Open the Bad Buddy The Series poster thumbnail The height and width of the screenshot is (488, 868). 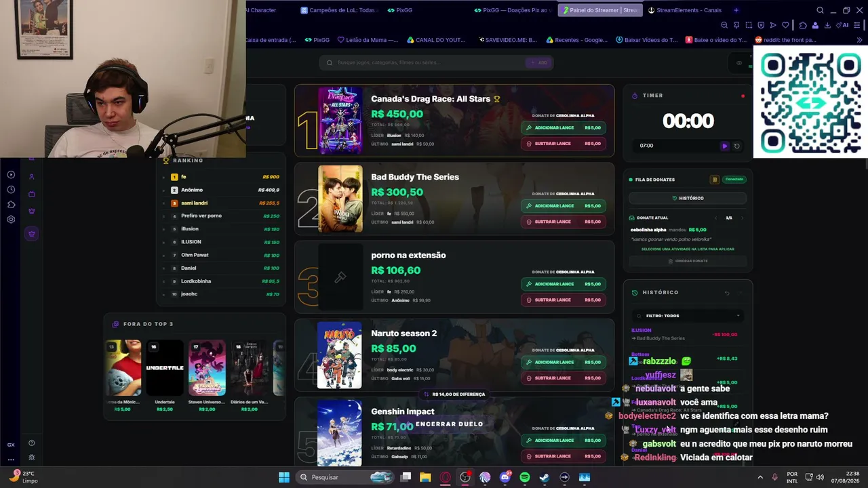point(340,199)
